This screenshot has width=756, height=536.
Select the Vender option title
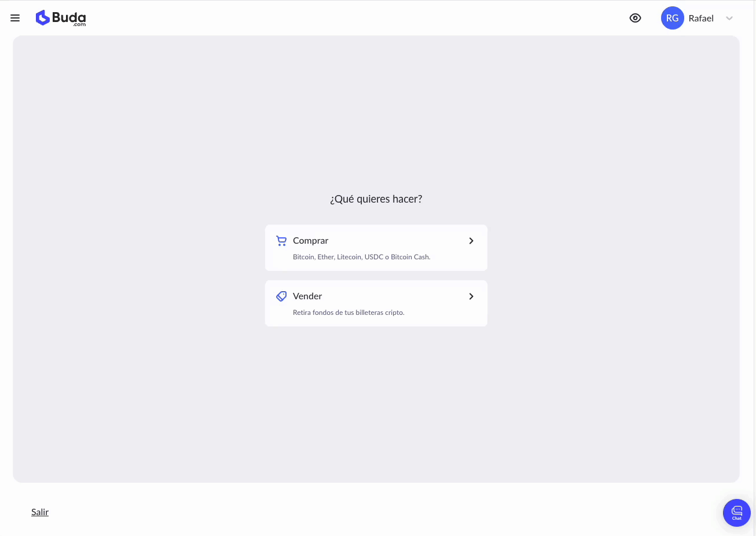(307, 296)
